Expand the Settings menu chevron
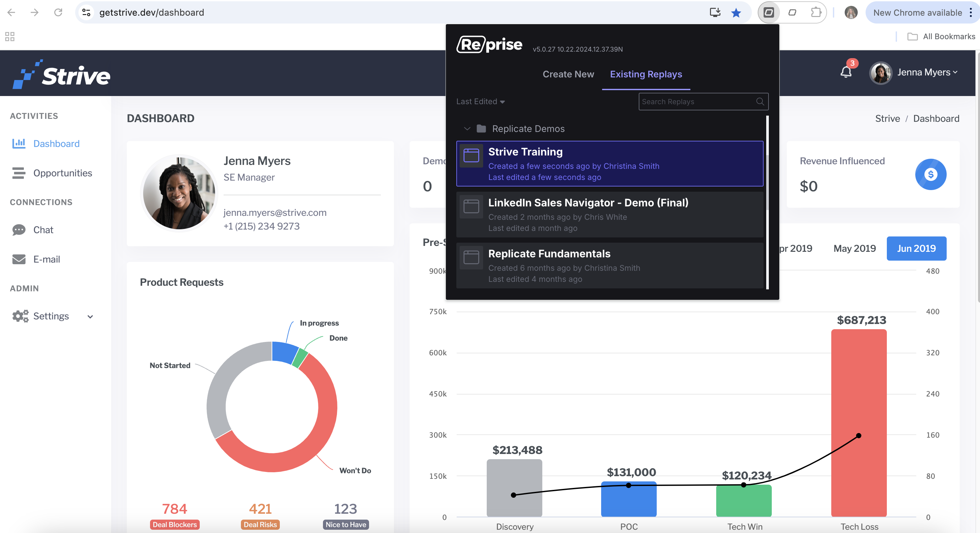980x533 pixels. pyautogui.click(x=90, y=316)
